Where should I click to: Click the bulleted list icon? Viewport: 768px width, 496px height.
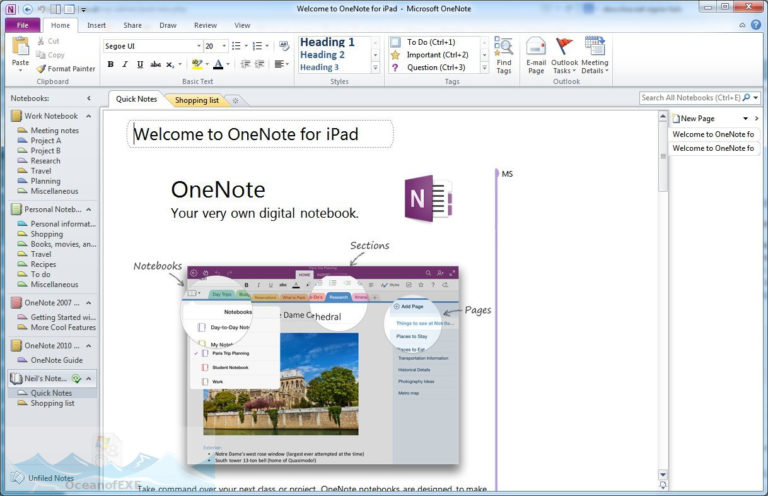click(236, 46)
